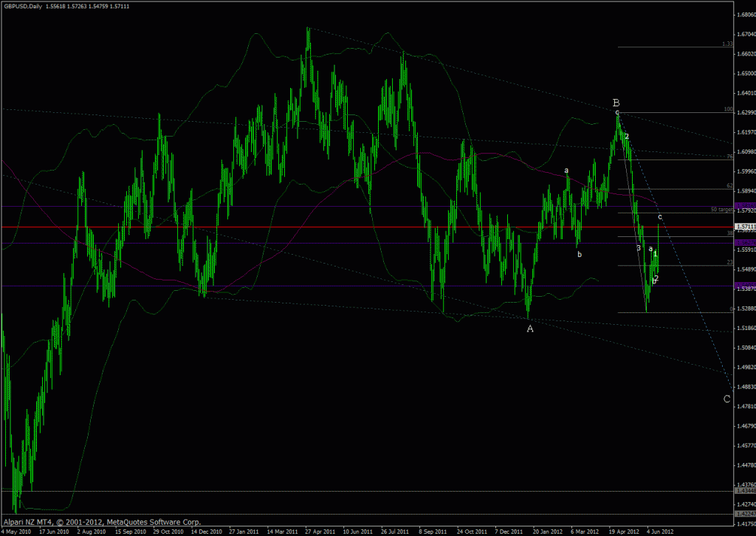Click the 4 Jun 2012 date on time axis

coord(659,531)
